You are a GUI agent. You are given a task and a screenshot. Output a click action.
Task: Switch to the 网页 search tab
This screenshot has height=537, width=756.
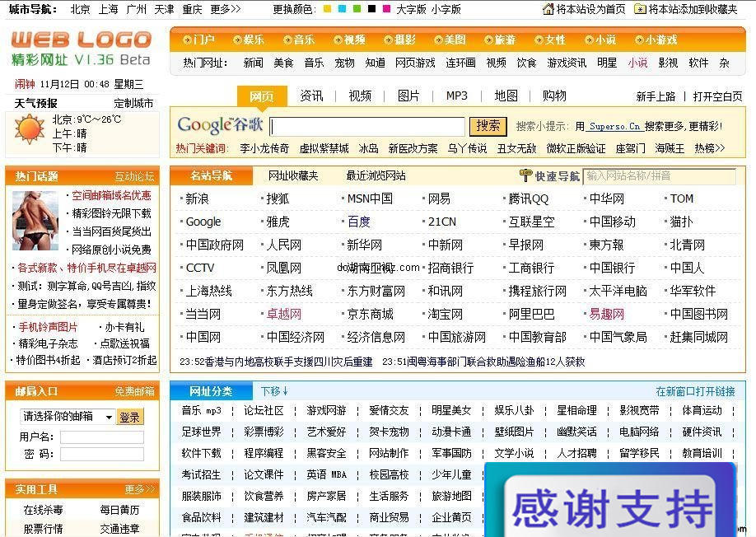pyautogui.click(x=262, y=96)
